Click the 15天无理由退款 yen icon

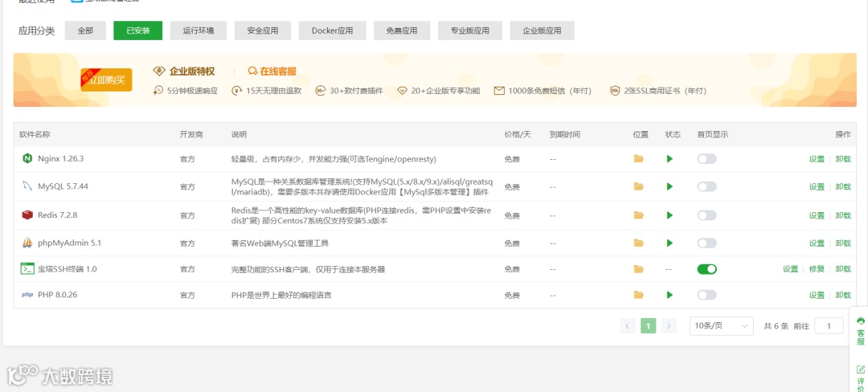click(x=237, y=91)
